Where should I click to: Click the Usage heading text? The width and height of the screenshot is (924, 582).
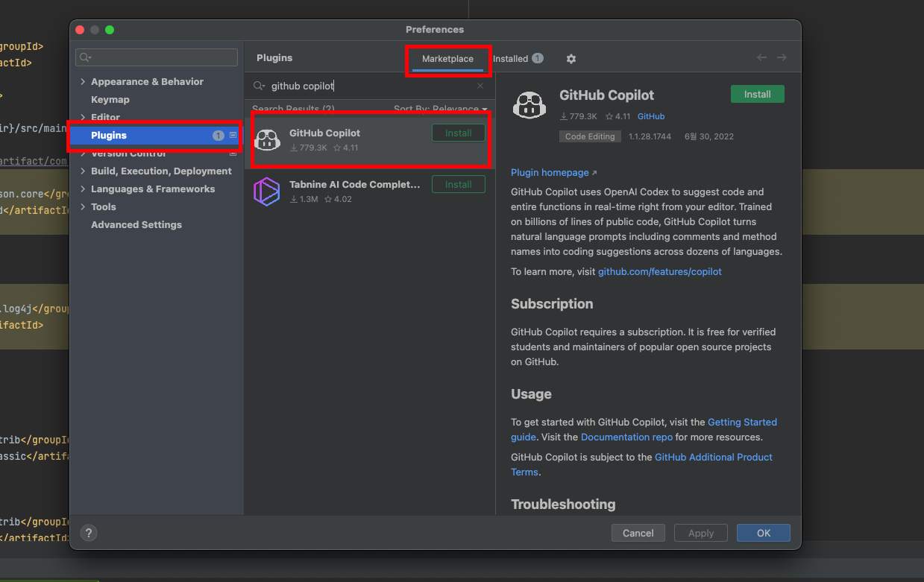(x=531, y=394)
